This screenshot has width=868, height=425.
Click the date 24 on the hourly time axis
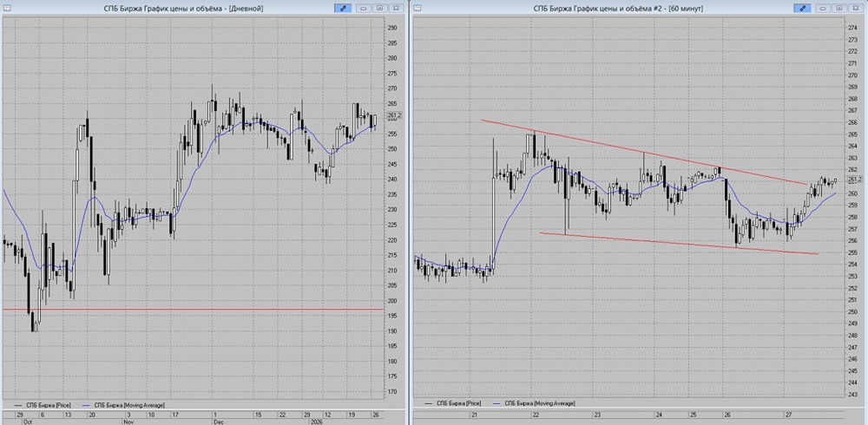[x=660, y=414]
